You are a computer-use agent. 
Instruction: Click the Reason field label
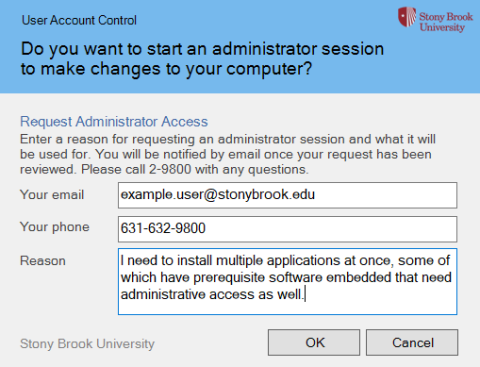point(43,261)
